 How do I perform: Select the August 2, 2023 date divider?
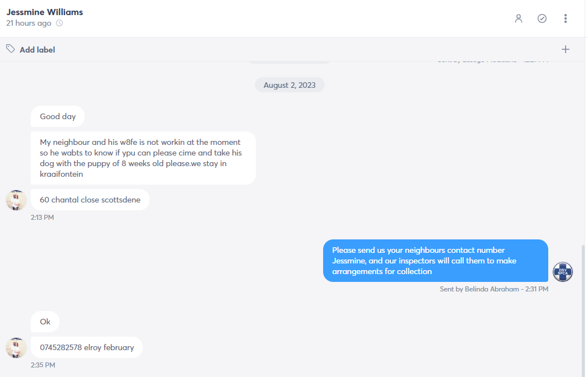point(290,85)
